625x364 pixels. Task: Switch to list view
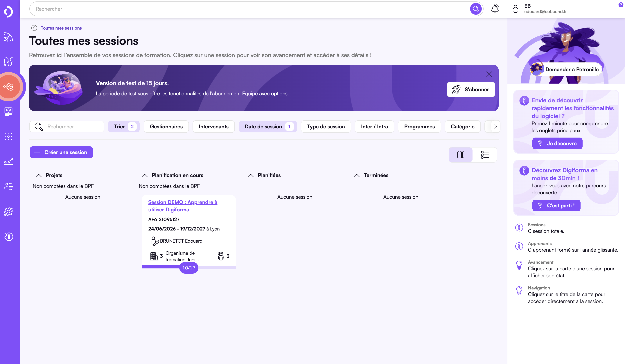pyautogui.click(x=485, y=155)
